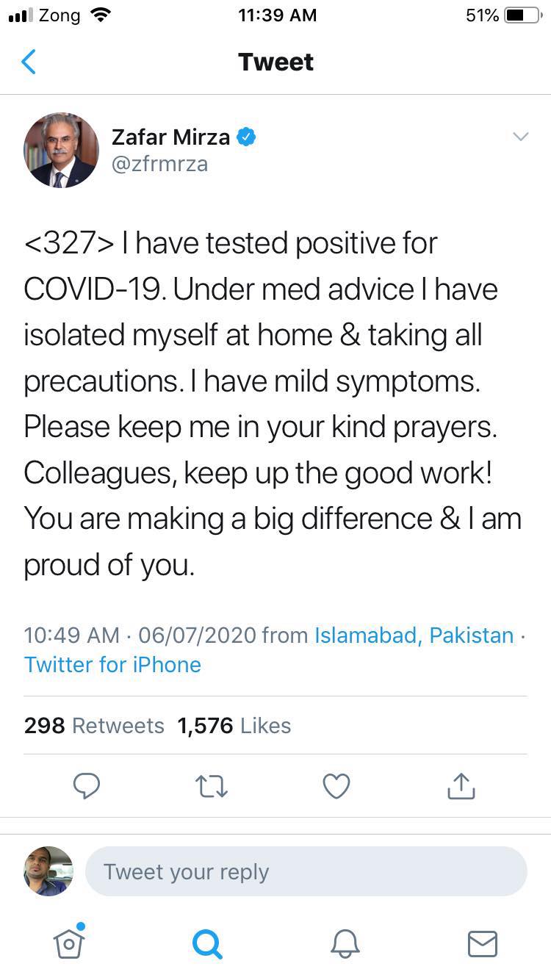The image size is (551, 980).
Task: Expand tweet options chevron menu
Action: tap(520, 137)
